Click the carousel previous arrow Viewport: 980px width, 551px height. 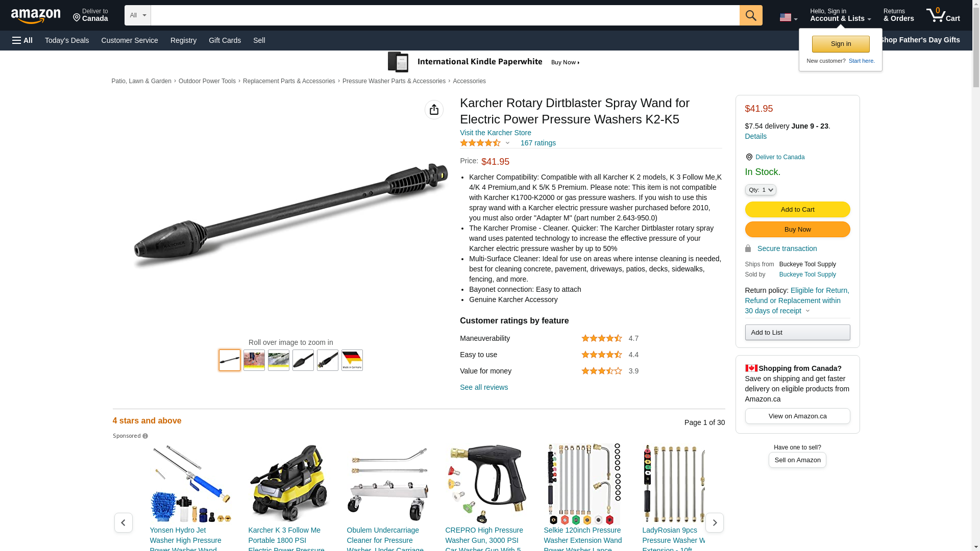123,522
